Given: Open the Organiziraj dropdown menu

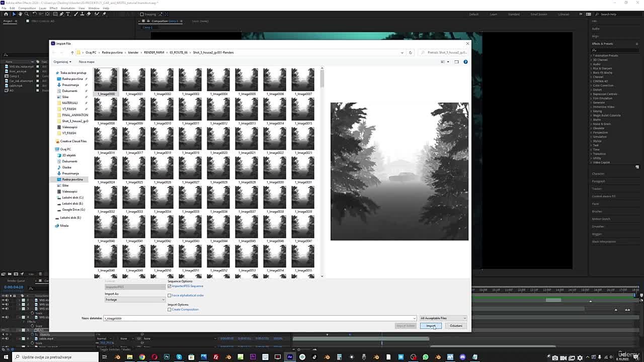Looking at the screenshot, I should [62, 62].
